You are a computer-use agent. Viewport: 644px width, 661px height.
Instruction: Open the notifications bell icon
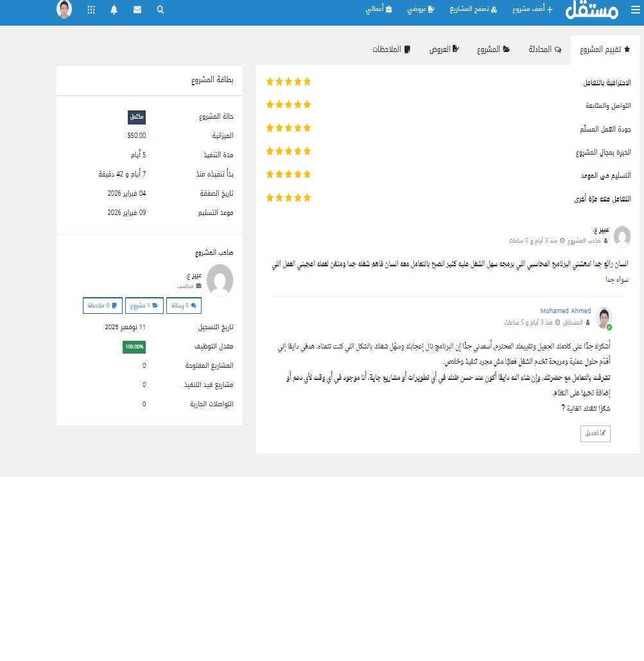click(114, 10)
